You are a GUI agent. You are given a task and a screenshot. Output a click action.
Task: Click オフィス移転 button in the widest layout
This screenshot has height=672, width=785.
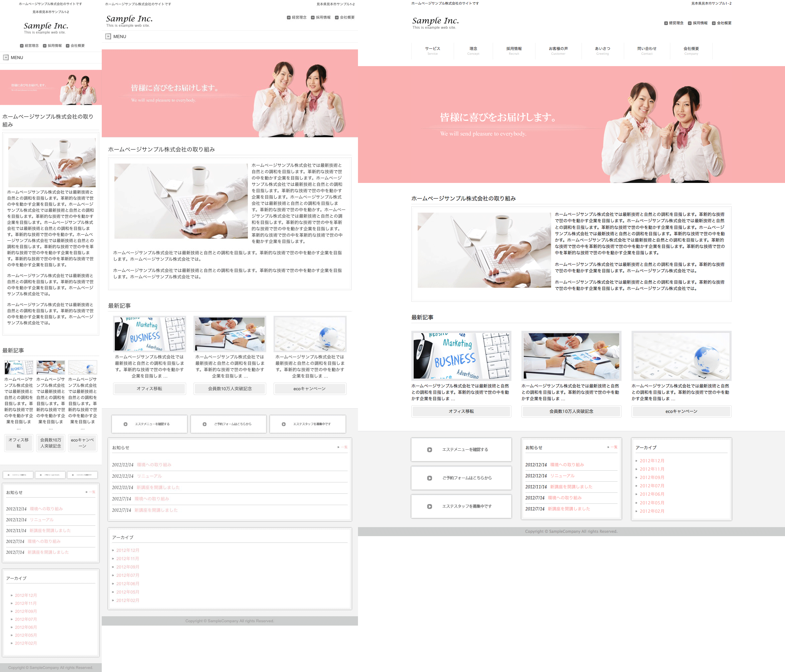(461, 411)
